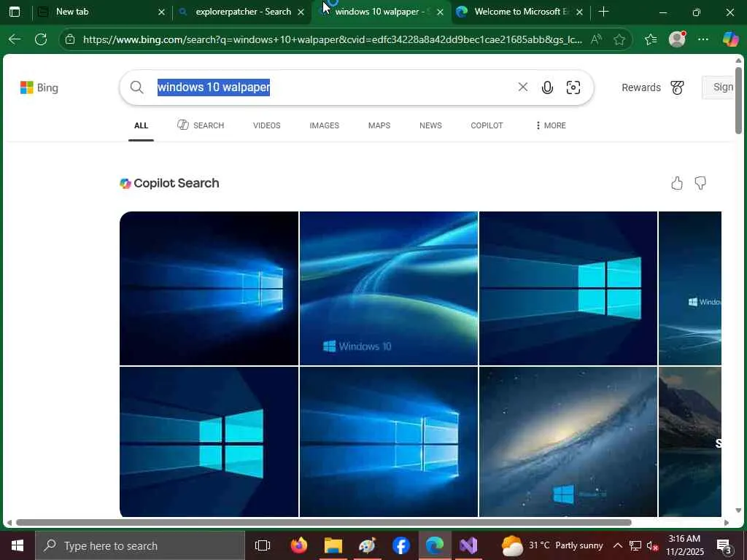The image size is (747, 560).
Task: Open File Explorer from the taskbar
Action: coord(333,545)
